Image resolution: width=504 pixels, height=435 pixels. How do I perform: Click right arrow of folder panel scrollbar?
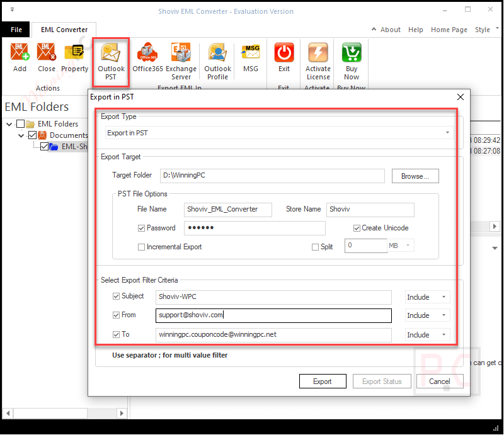click(x=122, y=413)
